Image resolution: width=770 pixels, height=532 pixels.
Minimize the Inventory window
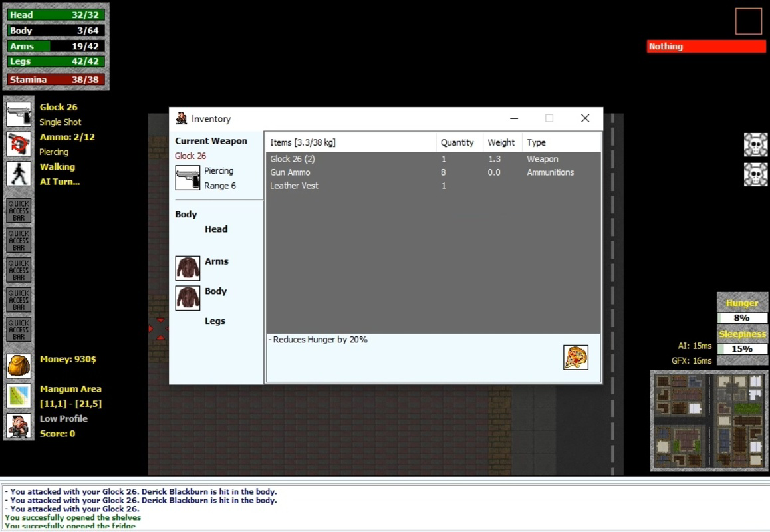514,118
